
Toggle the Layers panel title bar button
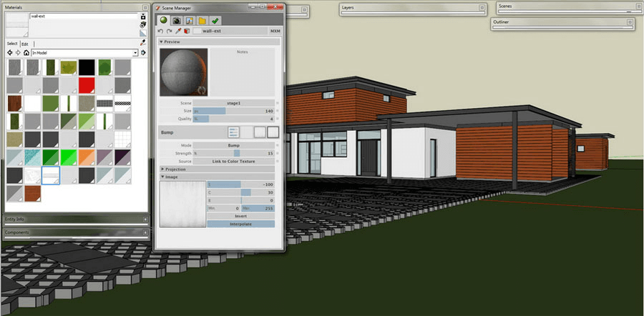(482, 7)
